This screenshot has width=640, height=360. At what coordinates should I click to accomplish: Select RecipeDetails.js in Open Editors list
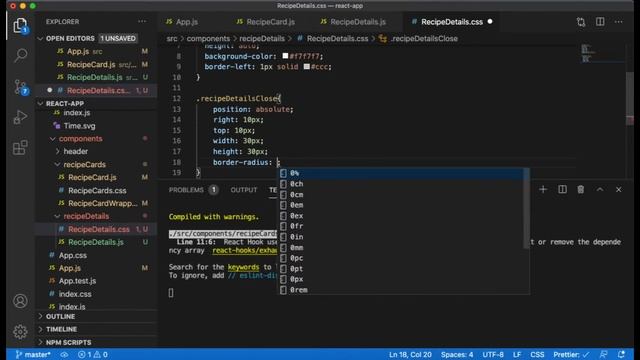[x=96, y=77]
